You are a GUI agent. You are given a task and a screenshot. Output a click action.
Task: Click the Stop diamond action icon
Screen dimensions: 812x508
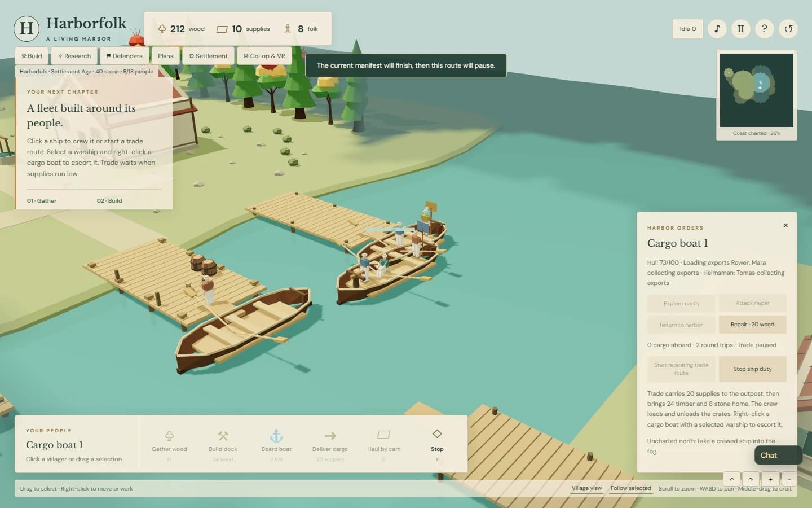[x=437, y=434]
